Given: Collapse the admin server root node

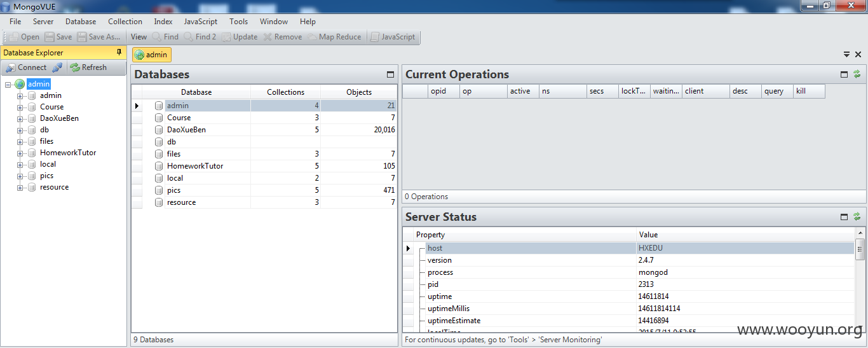Looking at the screenshot, I should (x=8, y=84).
